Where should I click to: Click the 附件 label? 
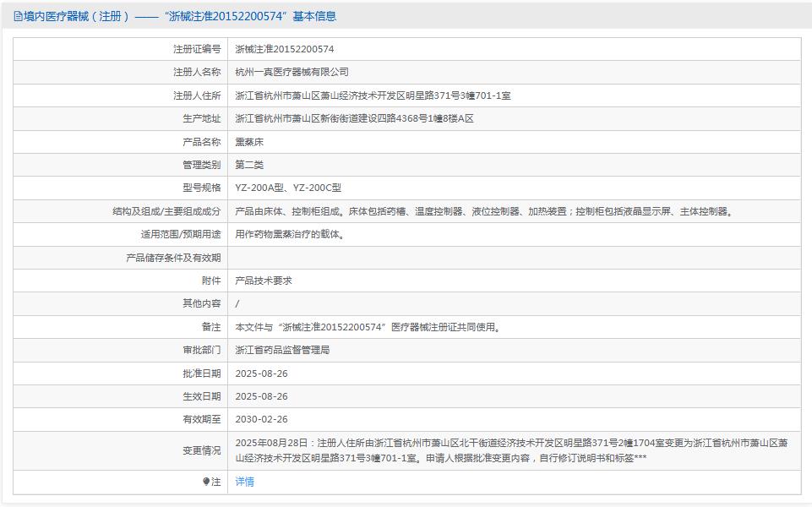point(211,281)
